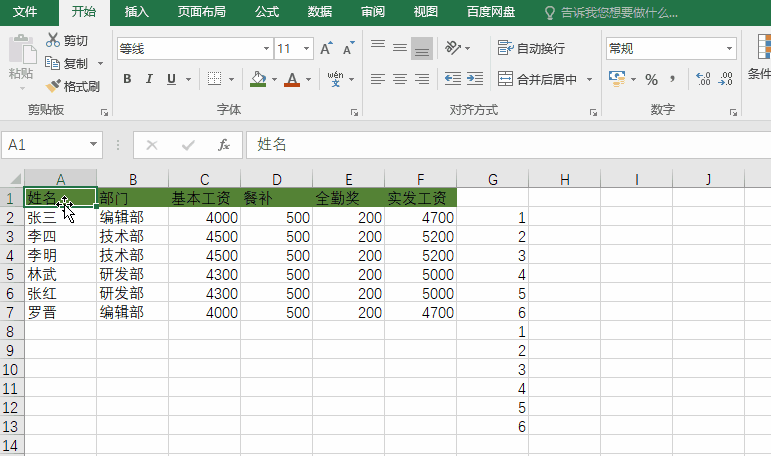Click Select All corner triangle
Screen dimensions: 771x456
[x=14, y=178]
